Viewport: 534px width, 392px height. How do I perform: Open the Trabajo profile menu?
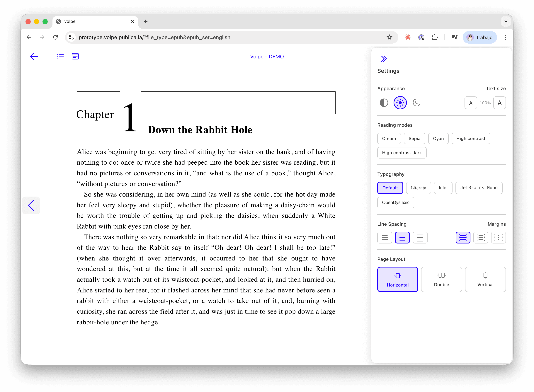click(480, 37)
